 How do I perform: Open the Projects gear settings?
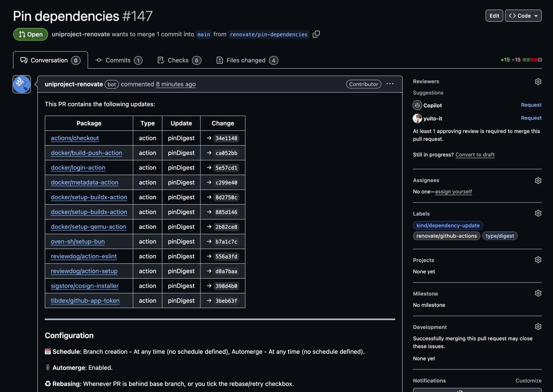click(538, 260)
